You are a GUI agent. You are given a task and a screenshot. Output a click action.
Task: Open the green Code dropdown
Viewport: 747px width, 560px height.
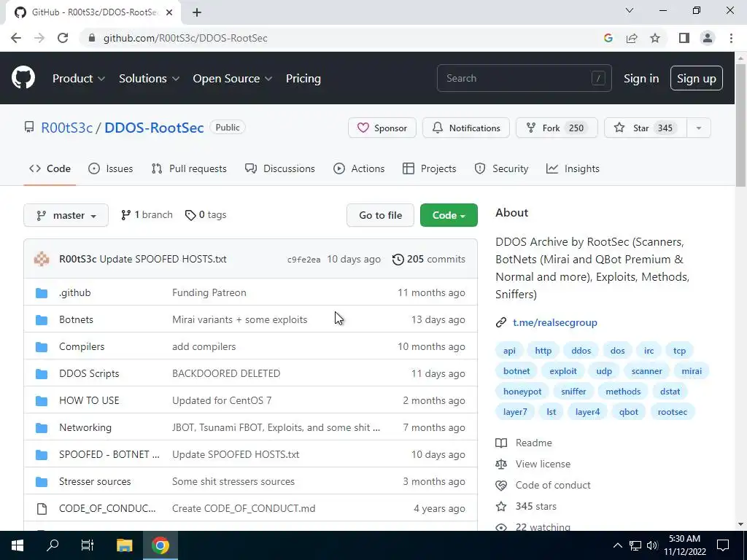pos(449,215)
